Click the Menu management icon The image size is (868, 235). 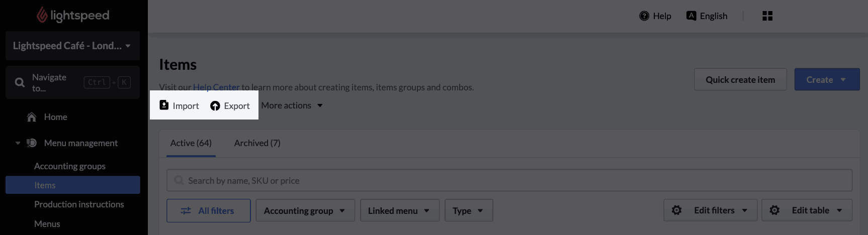click(x=32, y=143)
